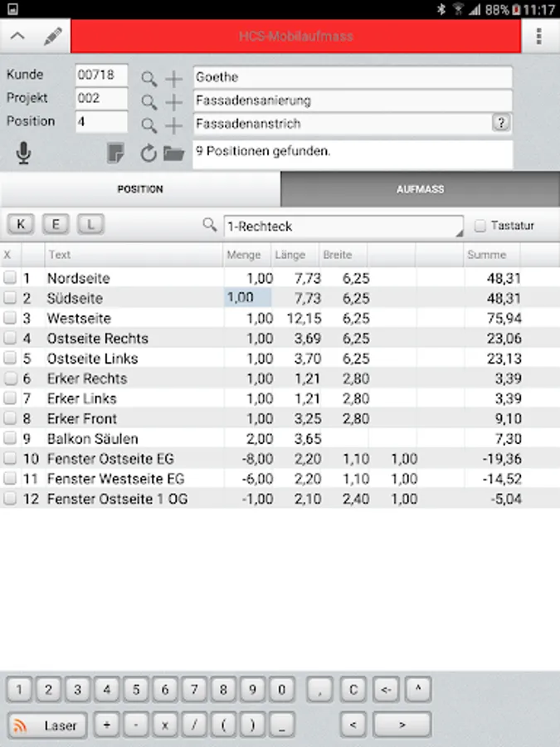Tap the Länge value 12,15 of Westseite
The image size is (560, 747).
click(304, 318)
